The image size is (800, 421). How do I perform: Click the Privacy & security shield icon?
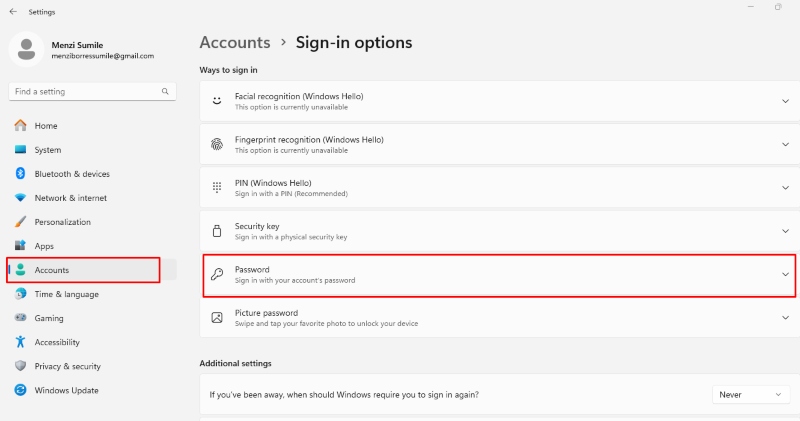(x=20, y=366)
